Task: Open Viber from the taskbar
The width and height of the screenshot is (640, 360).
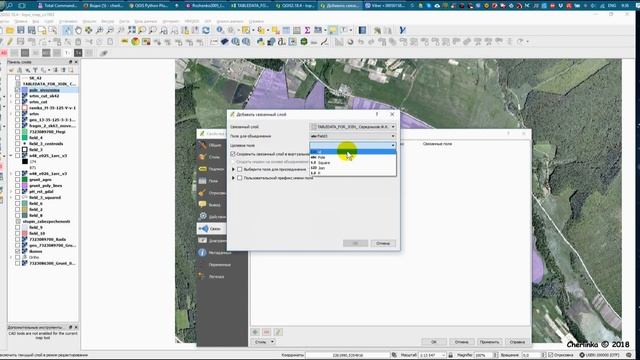Action: tap(386, 6)
